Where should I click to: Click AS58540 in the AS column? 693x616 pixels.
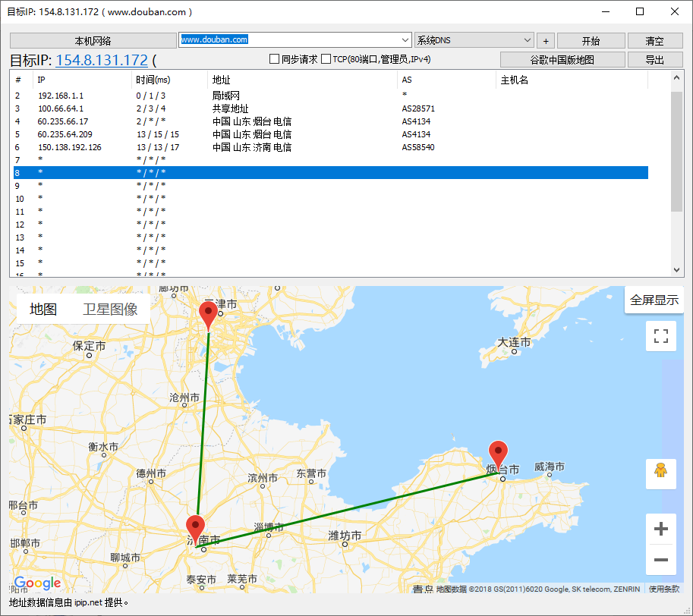[418, 147]
